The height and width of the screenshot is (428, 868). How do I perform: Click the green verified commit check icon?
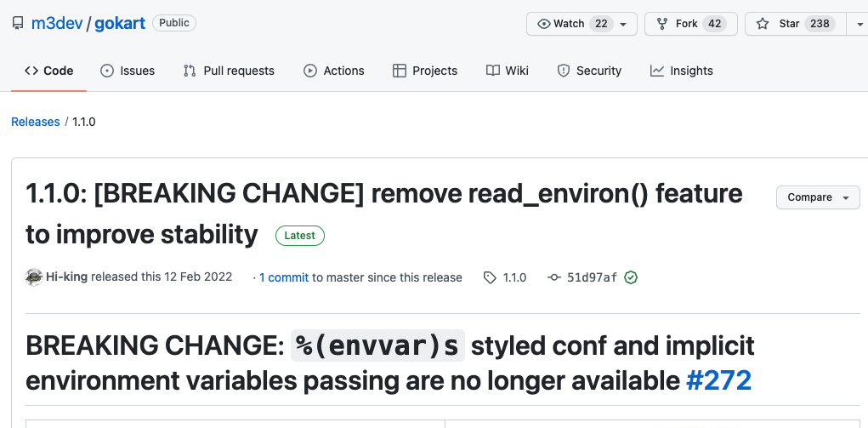(x=631, y=277)
